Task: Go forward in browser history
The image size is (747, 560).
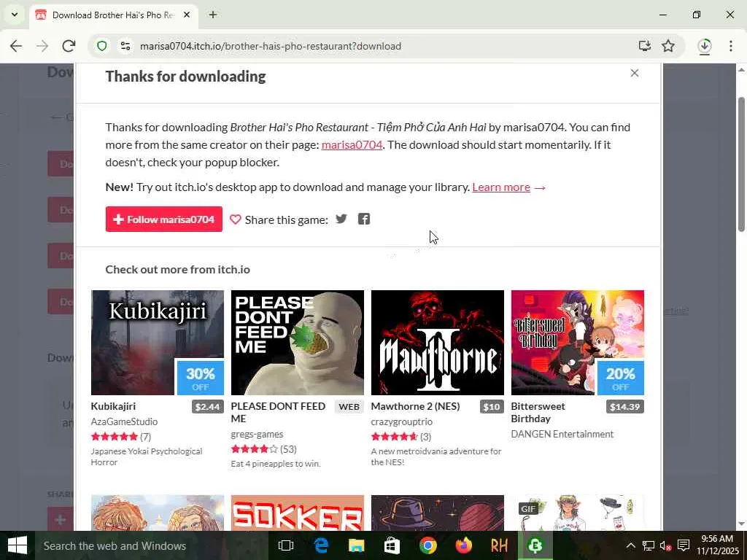Action: click(42, 46)
